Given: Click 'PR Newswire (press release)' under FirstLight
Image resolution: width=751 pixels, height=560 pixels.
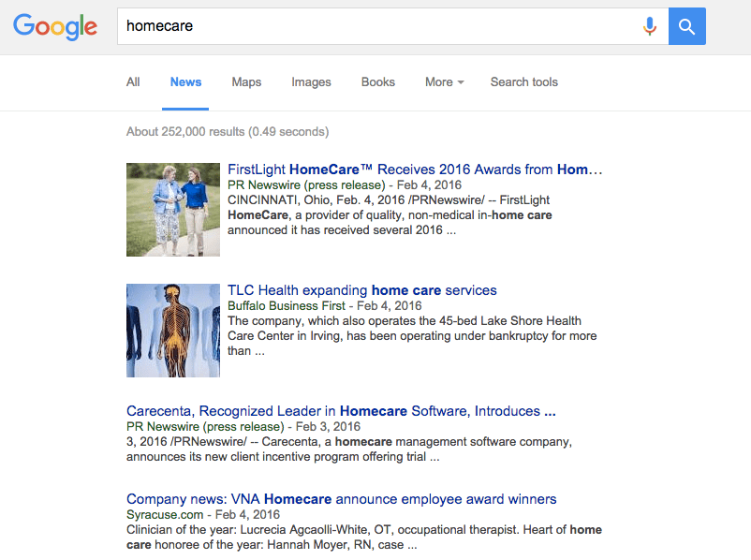Looking at the screenshot, I should [306, 184].
